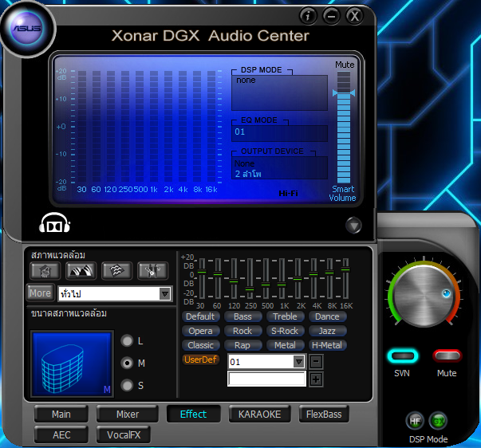The height and width of the screenshot is (448, 481).
Task: Apply the Metal EQ preset
Action: [285, 345]
